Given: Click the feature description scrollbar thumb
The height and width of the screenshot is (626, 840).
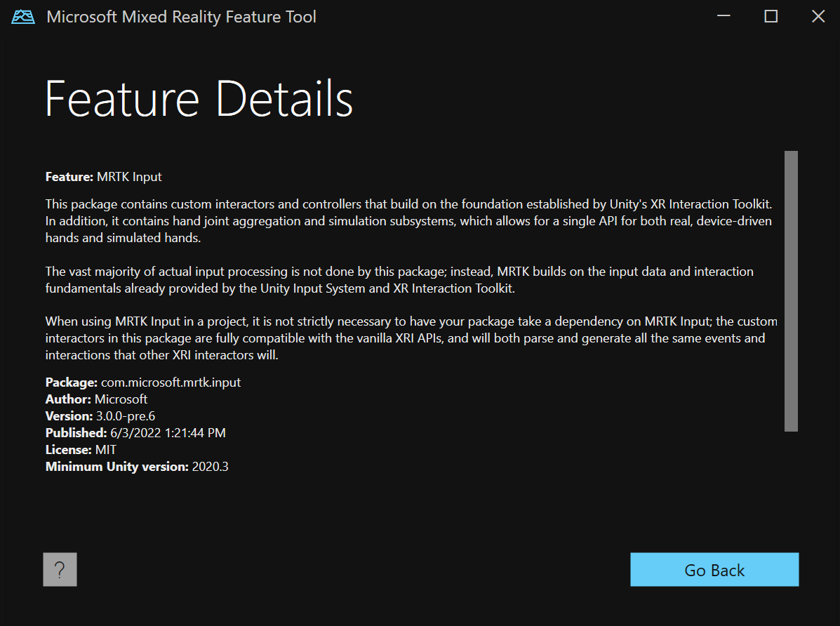Looking at the screenshot, I should coord(791,291).
